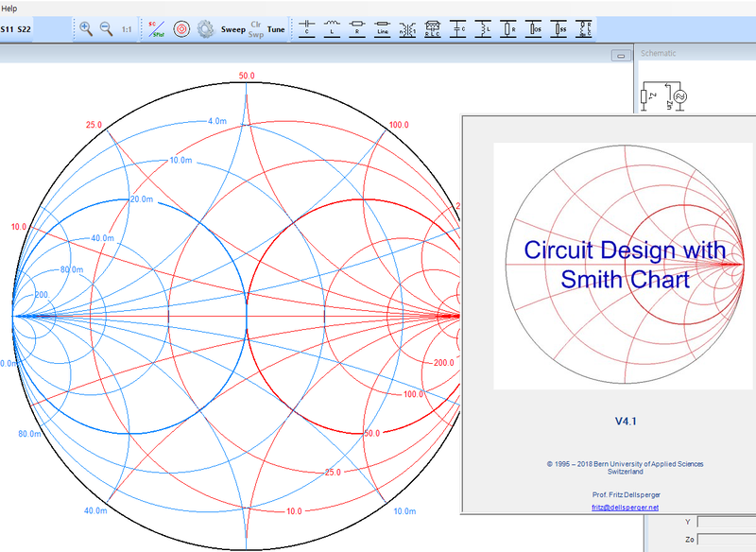Click the red concentric circles icon
The image size is (756, 552).
(181, 29)
